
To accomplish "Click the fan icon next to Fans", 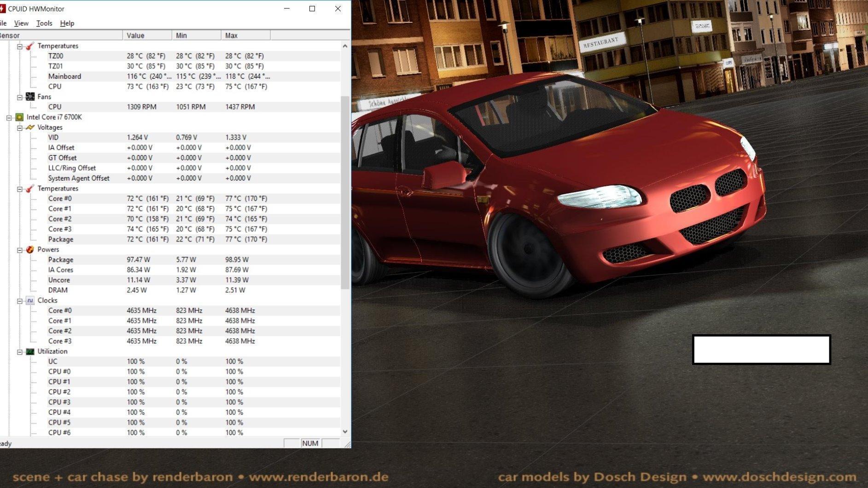I will click(30, 97).
